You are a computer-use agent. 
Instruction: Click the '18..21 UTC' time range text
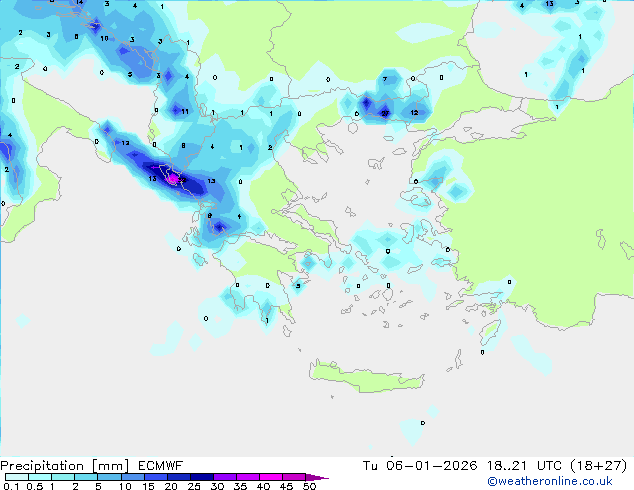point(524,466)
